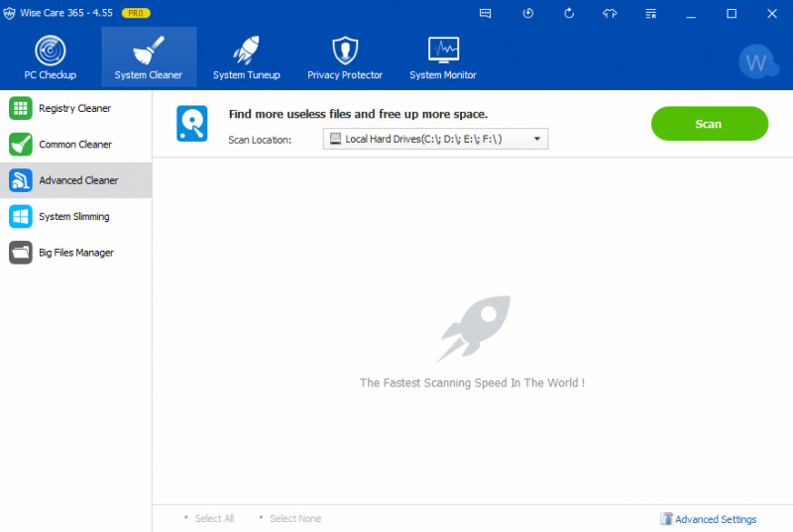The image size is (793, 532).
Task: Click the System Monitor screen icon
Action: point(443,50)
